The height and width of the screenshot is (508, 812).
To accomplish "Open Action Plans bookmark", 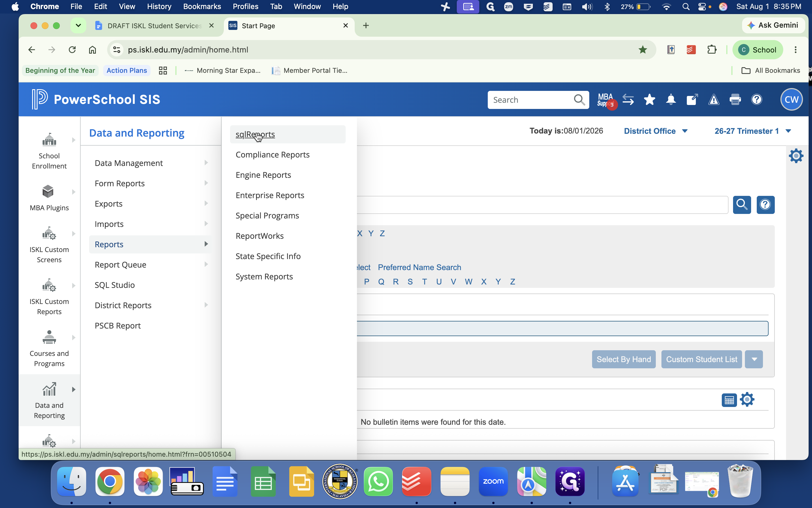I will coord(127,71).
